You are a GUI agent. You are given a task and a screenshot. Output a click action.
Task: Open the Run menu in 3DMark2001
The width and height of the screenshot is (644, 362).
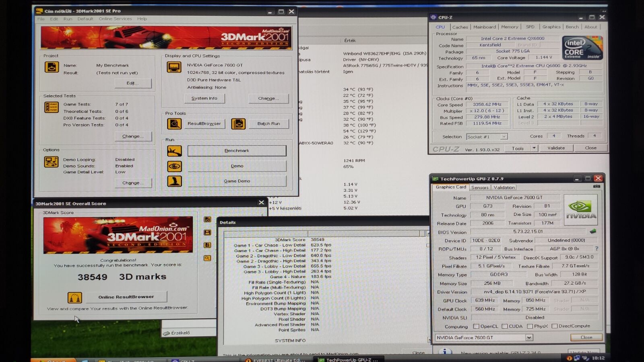tap(68, 19)
